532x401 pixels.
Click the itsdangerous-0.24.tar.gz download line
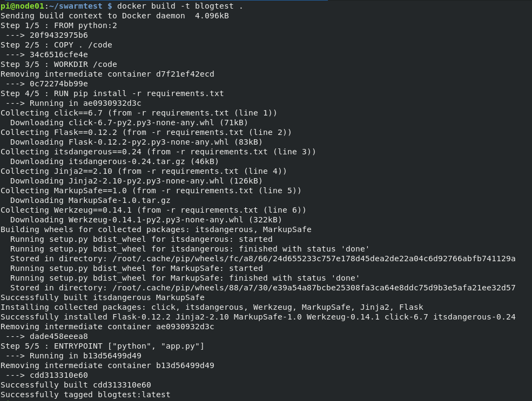tap(115, 161)
